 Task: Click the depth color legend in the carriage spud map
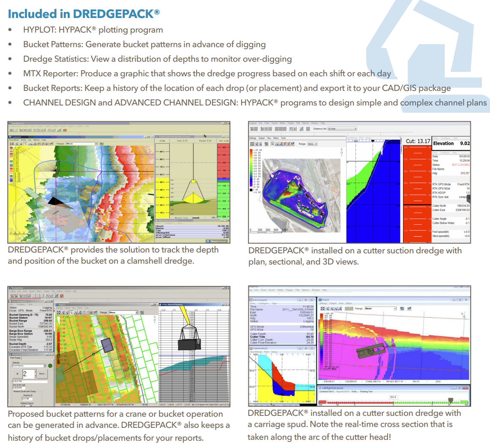point(326,340)
